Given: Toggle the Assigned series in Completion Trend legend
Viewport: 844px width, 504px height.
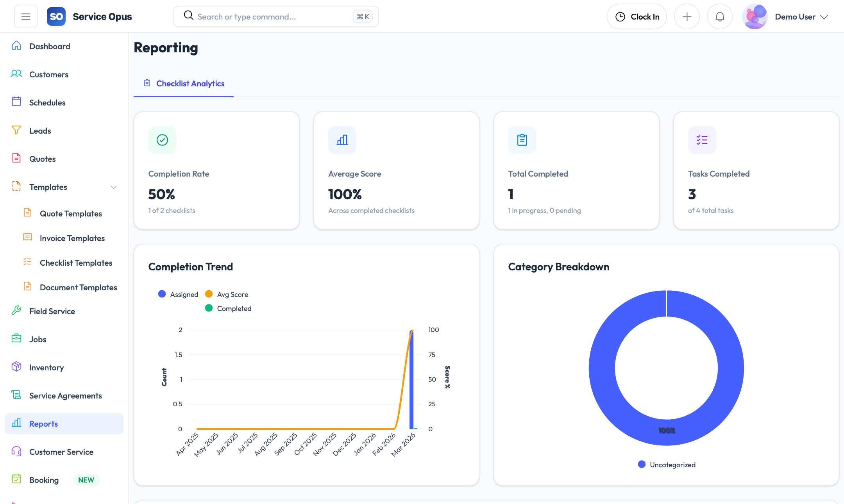Looking at the screenshot, I should (178, 294).
